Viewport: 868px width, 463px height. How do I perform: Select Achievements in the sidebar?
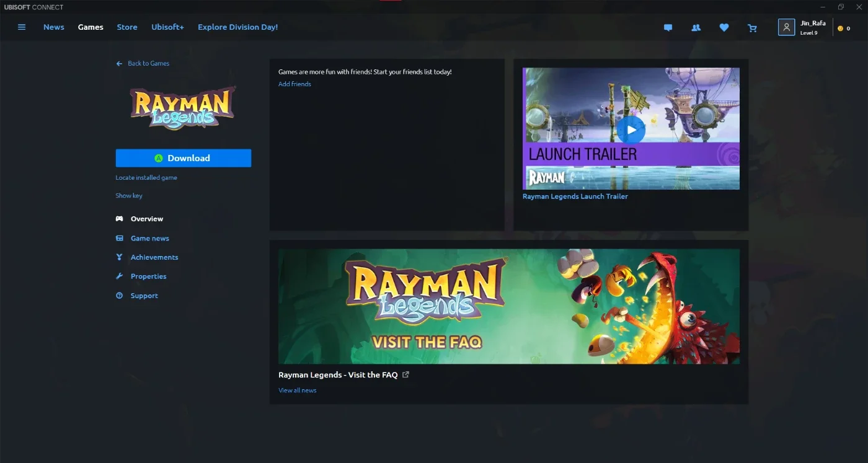coord(154,257)
